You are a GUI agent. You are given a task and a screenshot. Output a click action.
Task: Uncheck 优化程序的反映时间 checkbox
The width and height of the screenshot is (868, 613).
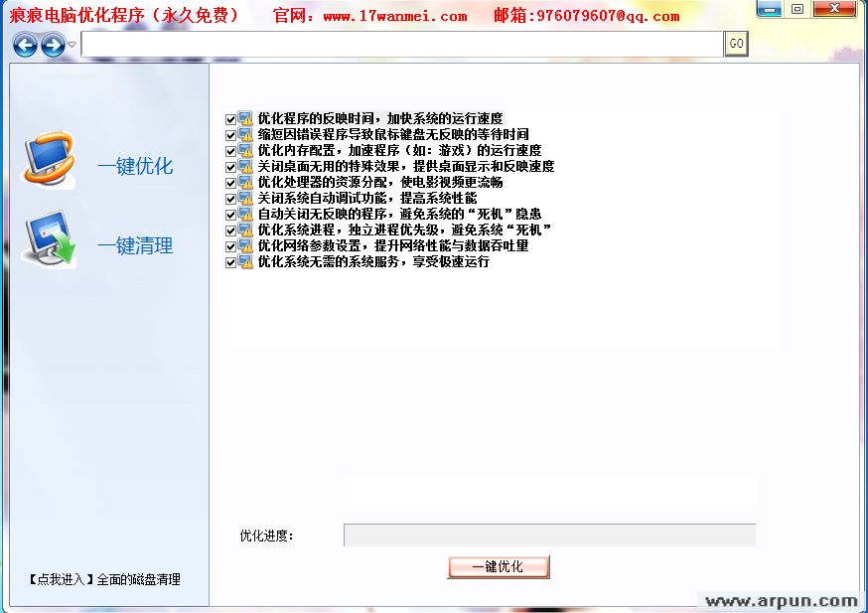230,119
